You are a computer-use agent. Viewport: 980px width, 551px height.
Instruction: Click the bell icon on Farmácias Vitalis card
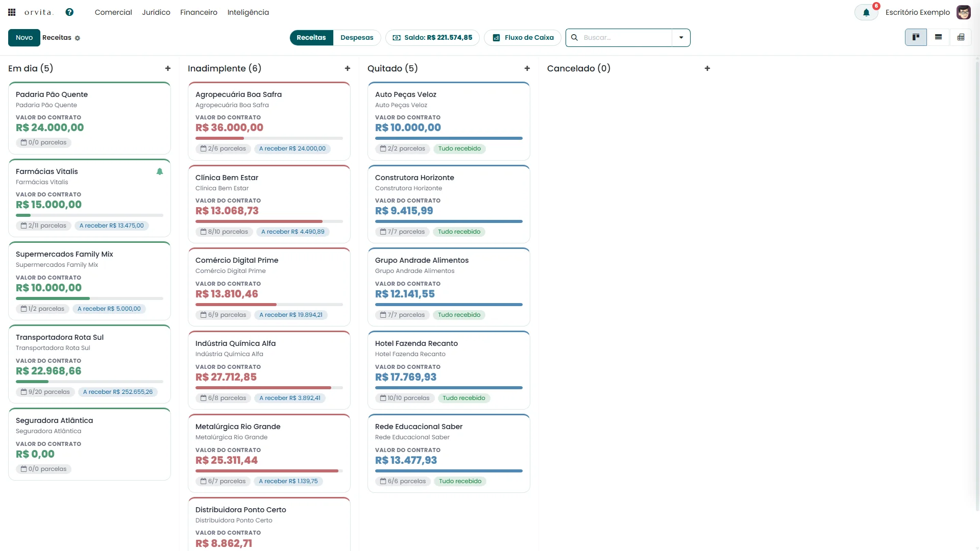tap(160, 171)
